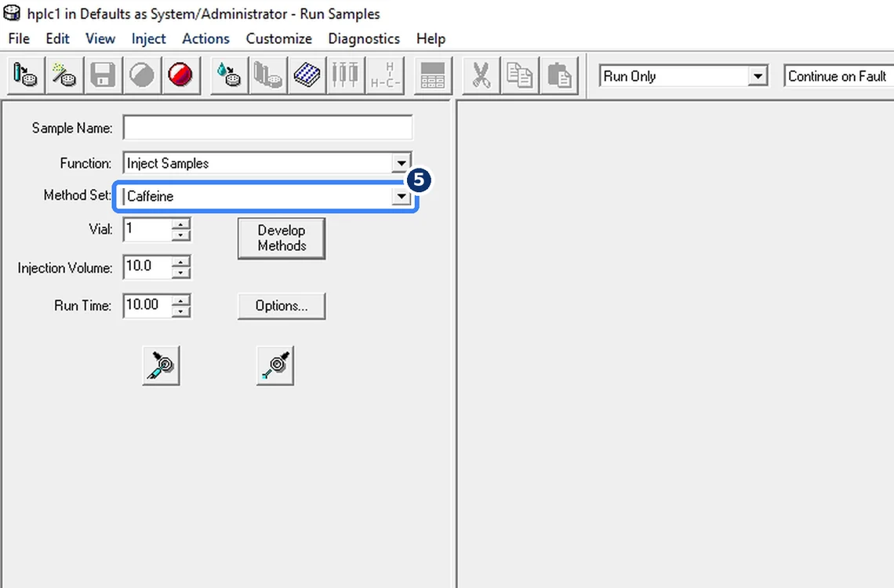Viewport: 894px width, 588px height.
Task: Click the Load Sample Set toolbar icon
Action: pyautogui.click(x=25, y=75)
